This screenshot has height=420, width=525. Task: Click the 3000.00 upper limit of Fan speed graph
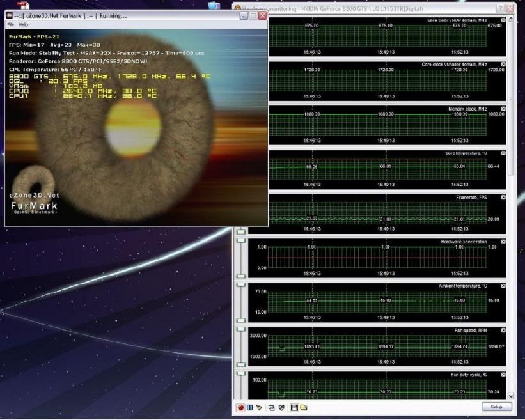tap(258, 336)
